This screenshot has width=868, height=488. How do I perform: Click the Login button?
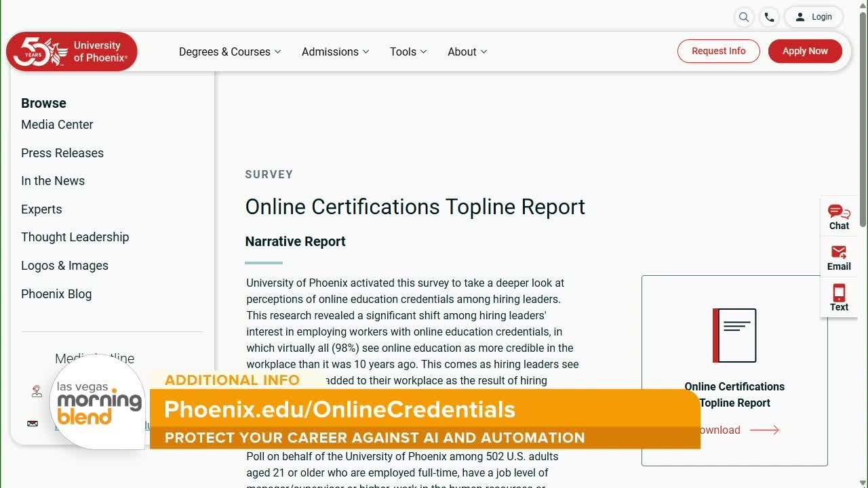(x=814, y=17)
